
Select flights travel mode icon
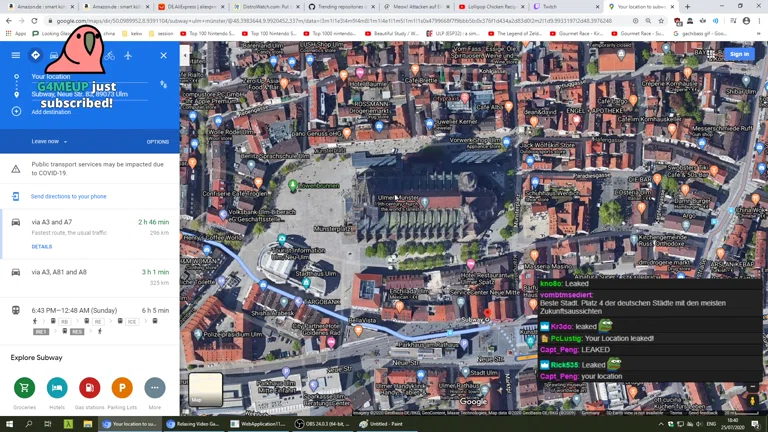[x=128, y=55]
